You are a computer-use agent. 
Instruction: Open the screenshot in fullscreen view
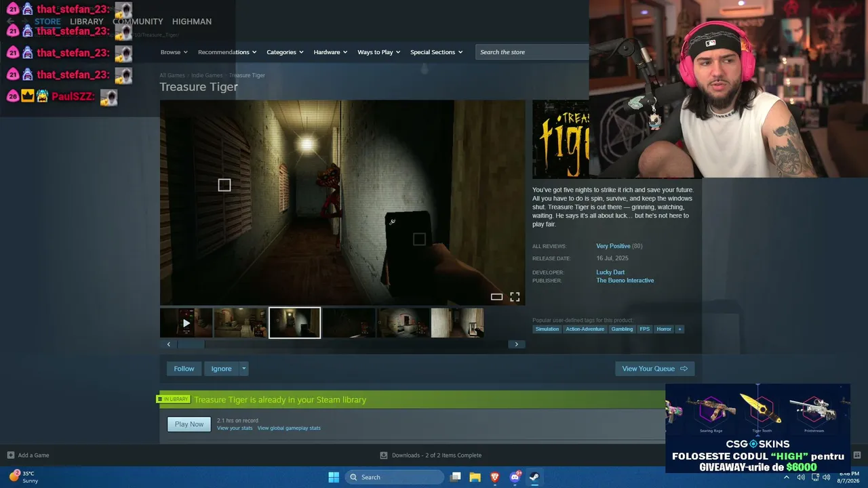click(x=515, y=297)
